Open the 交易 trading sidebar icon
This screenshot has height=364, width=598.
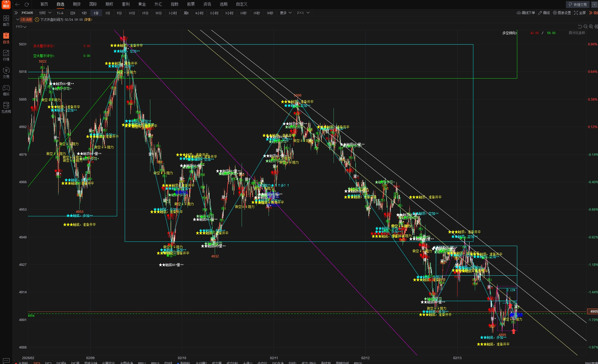[6, 73]
